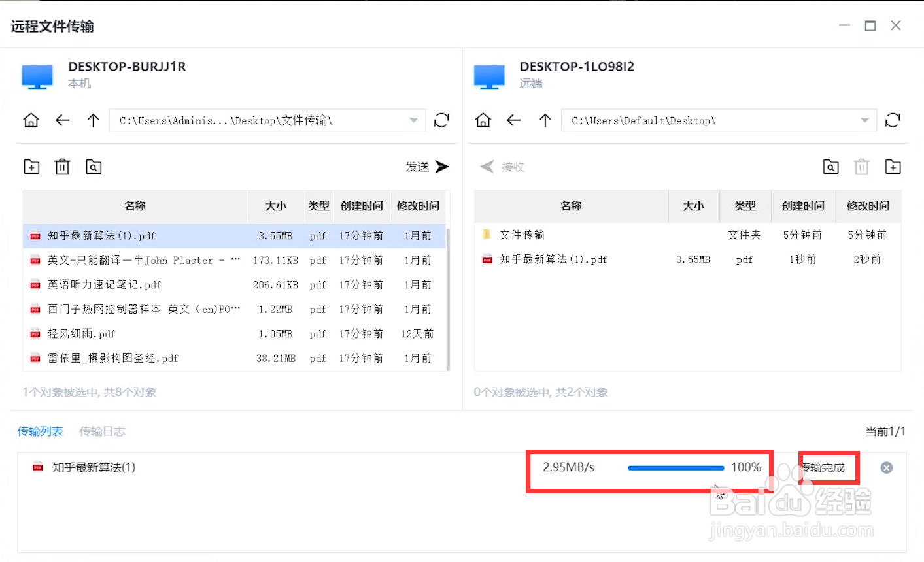Screen dimensions: 924x562
Task: Go to home directory on the local panel
Action: click(x=31, y=120)
